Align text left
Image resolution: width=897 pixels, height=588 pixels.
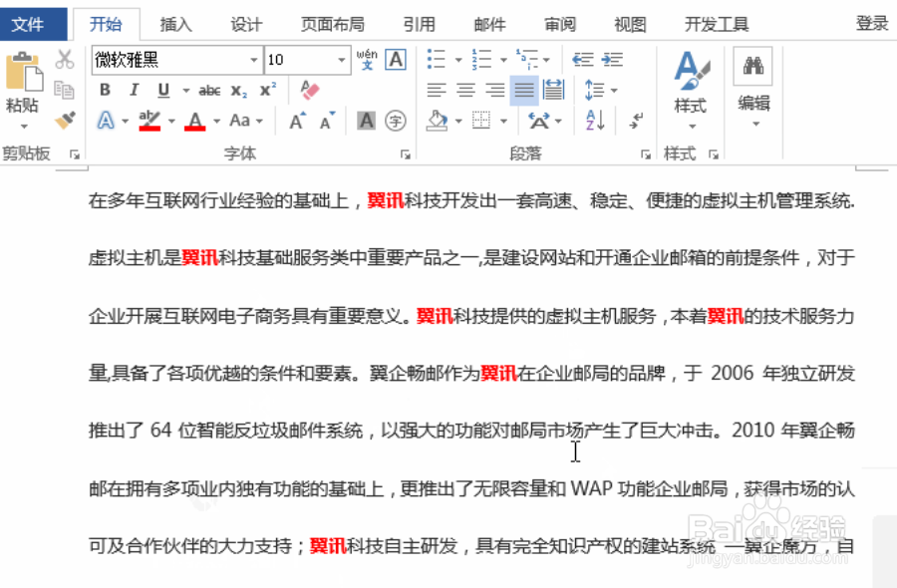[437, 90]
